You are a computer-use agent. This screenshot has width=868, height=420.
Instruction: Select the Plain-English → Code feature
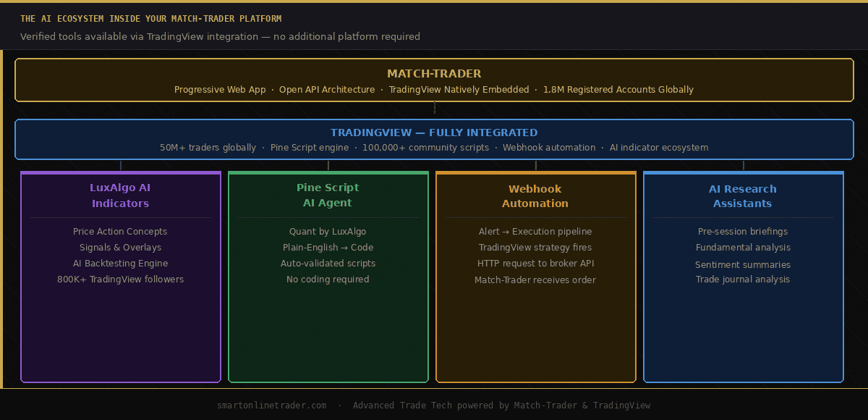tap(328, 247)
